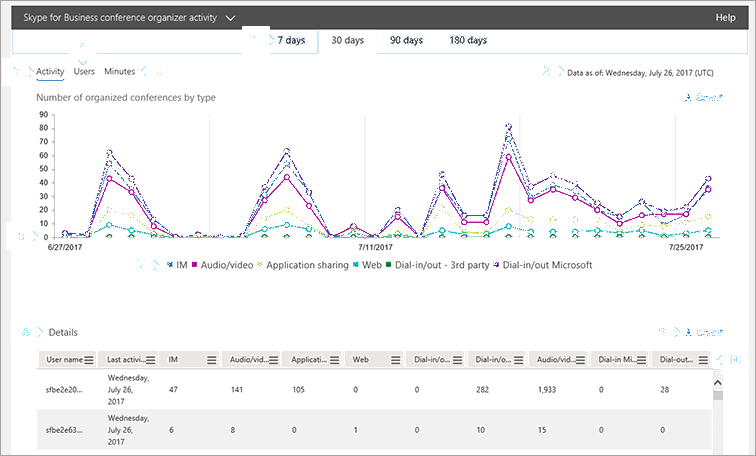Open menu icon of Dial-in/o... column above 282

click(518, 360)
